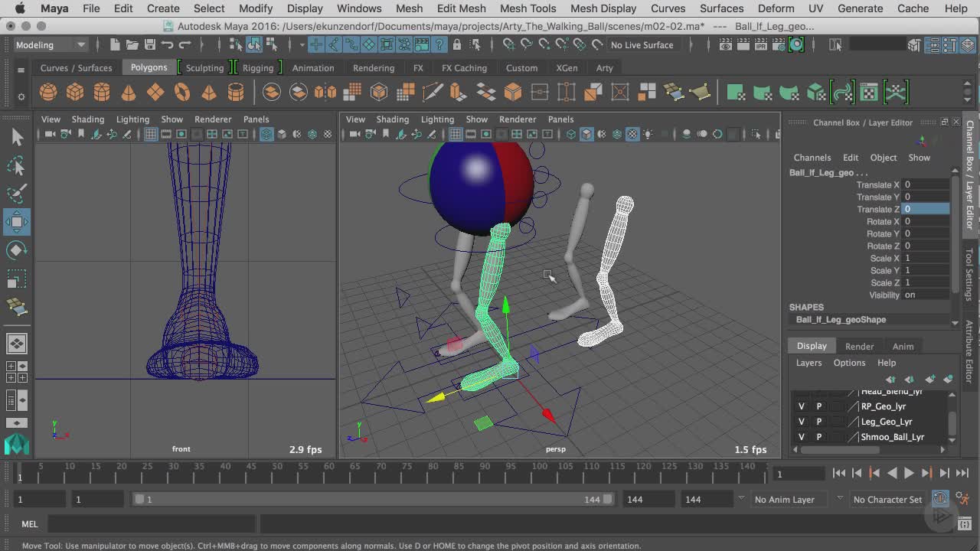Screen dimensions: 980x551
Task: Open the Deform menu
Action: 776,8
